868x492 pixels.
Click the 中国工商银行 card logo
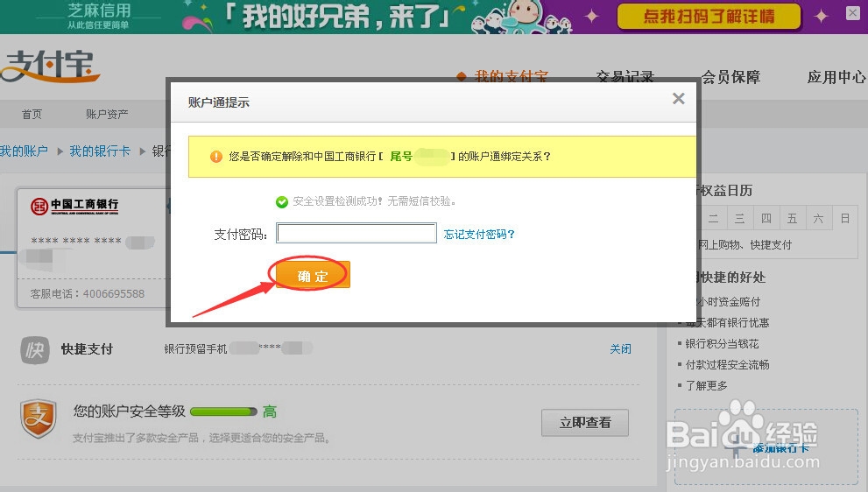(x=74, y=206)
